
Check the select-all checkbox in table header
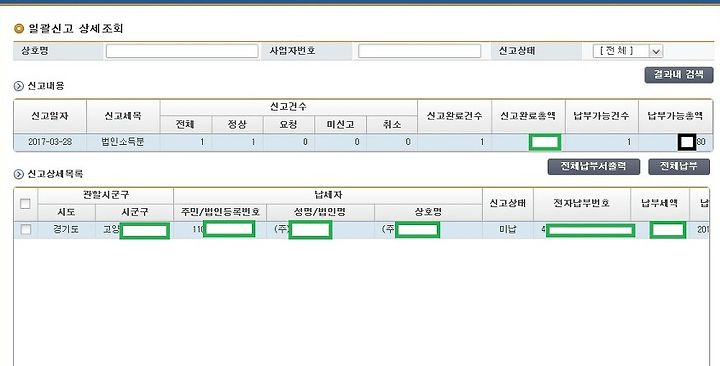pyautogui.click(x=26, y=204)
